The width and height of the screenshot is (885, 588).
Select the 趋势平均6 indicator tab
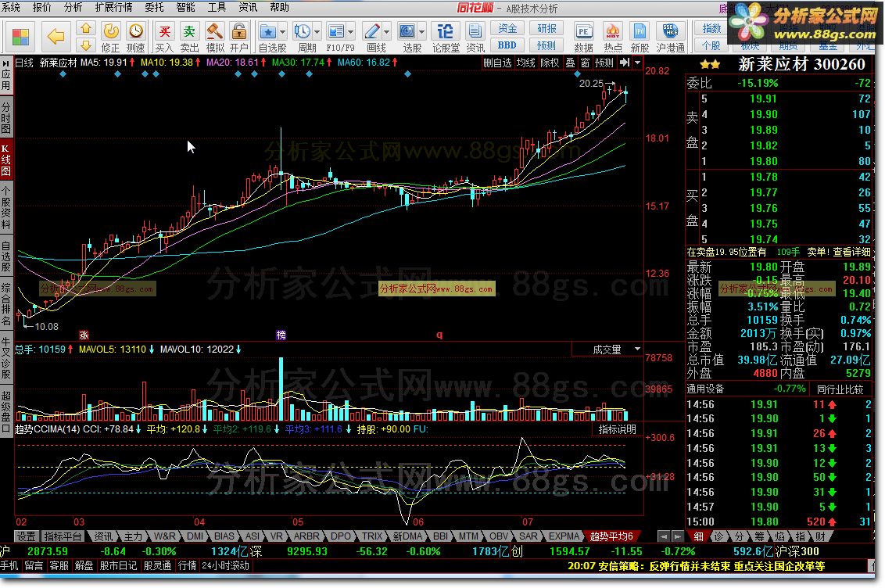coord(611,536)
